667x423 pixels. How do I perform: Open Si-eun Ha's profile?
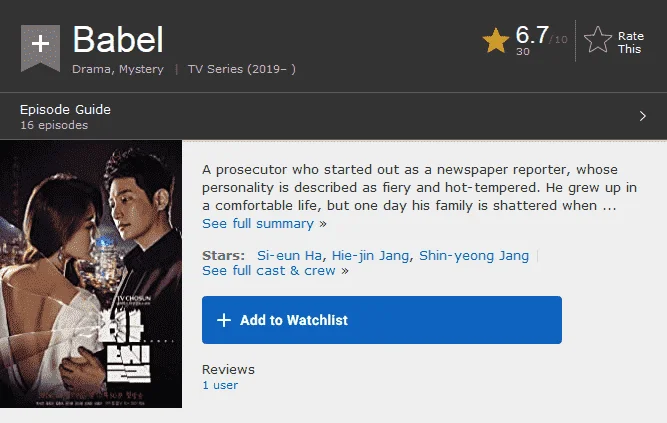[289, 255]
